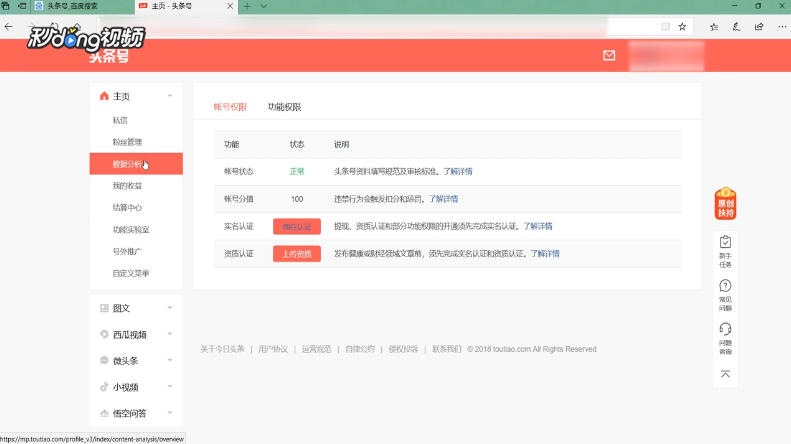Open 自律公约 footer link
This screenshot has height=444, width=791.
(360, 349)
